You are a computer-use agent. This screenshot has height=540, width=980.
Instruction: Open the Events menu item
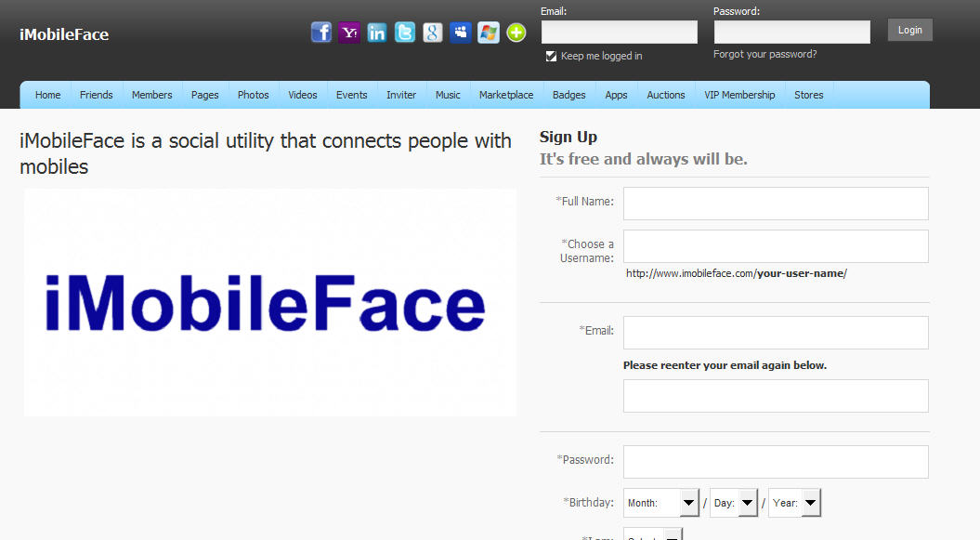pyautogui.click(x=351, y=95)
